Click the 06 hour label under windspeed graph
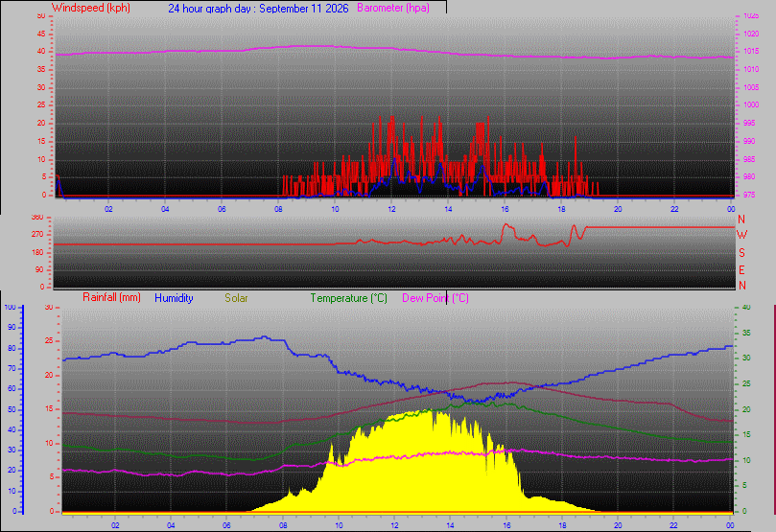The height and width of the screenshot is (532, 776). click(x=222, y=209)
